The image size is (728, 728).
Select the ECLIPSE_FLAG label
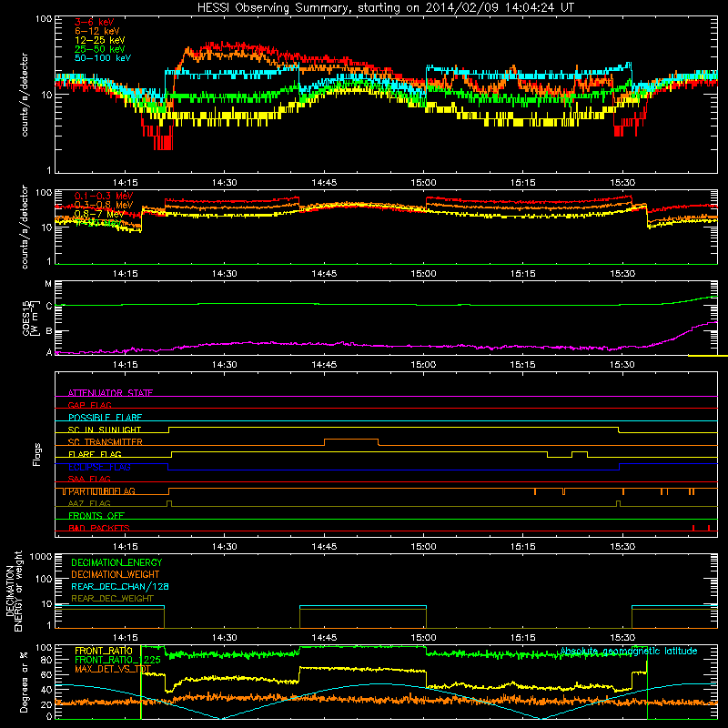99,467
